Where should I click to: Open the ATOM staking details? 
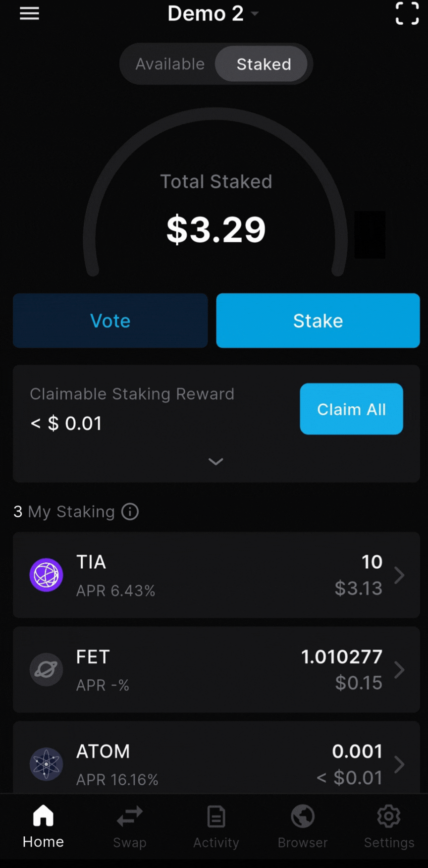399,764
